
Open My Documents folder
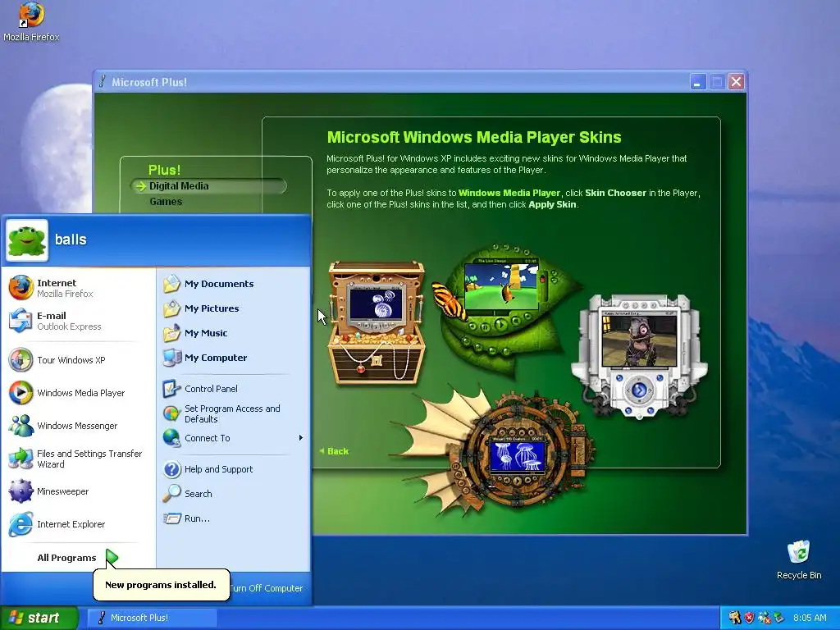233,284
